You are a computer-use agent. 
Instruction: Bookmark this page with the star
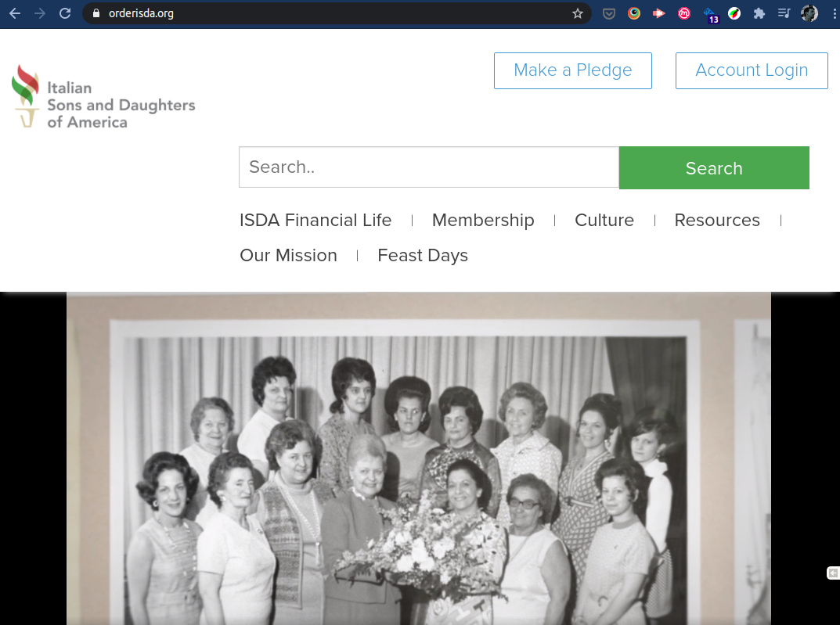tap(578, 13)
